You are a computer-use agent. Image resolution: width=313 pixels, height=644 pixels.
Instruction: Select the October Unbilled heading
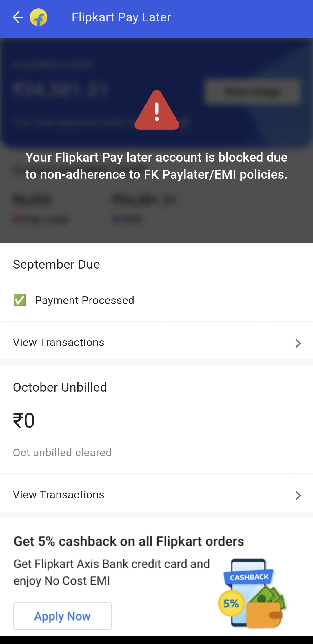60,388
